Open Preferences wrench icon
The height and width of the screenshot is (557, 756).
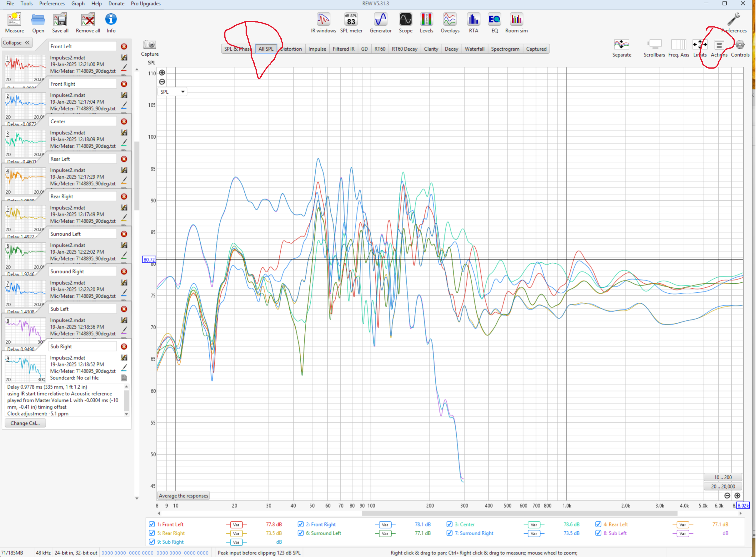[x=734, y=19]
